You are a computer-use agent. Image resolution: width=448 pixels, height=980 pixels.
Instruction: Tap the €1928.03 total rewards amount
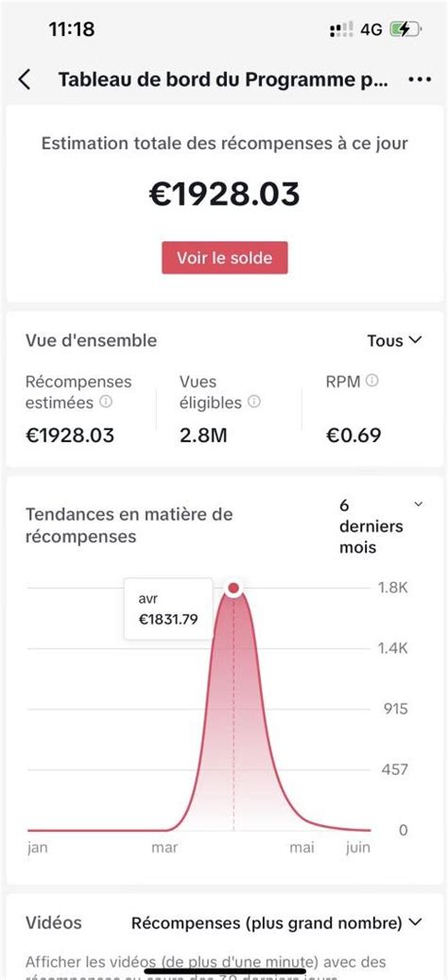point(224,195)
